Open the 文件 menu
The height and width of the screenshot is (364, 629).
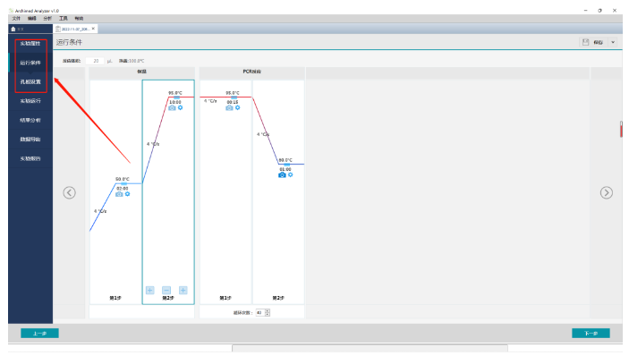pyautogui.click(x=16, y=19)
